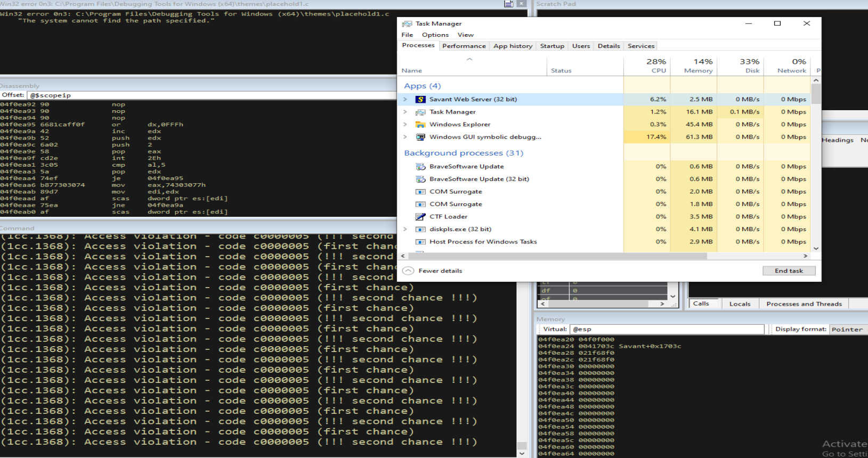Click the Windows GUI symbolic debugger icon
The image size is (868, 458).
point(420,137)
